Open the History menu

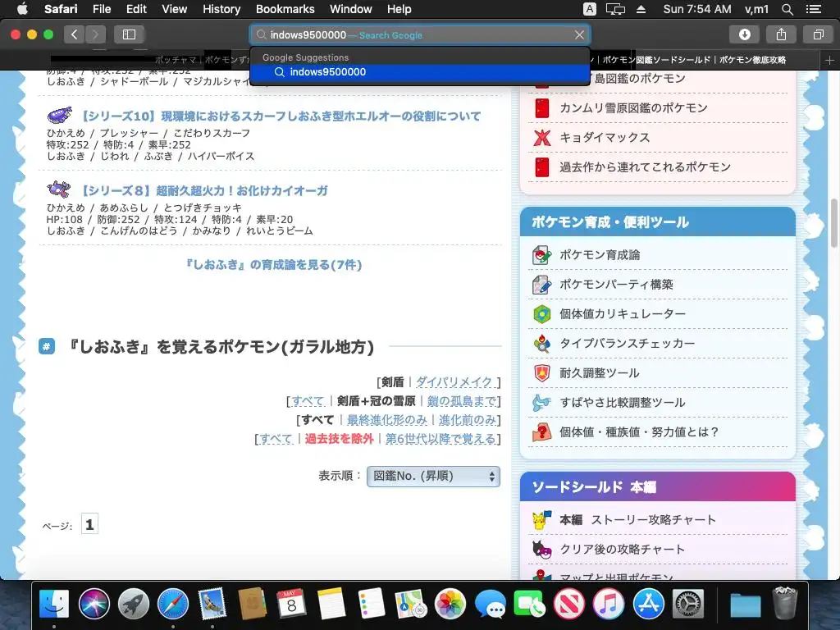(221, 9)
